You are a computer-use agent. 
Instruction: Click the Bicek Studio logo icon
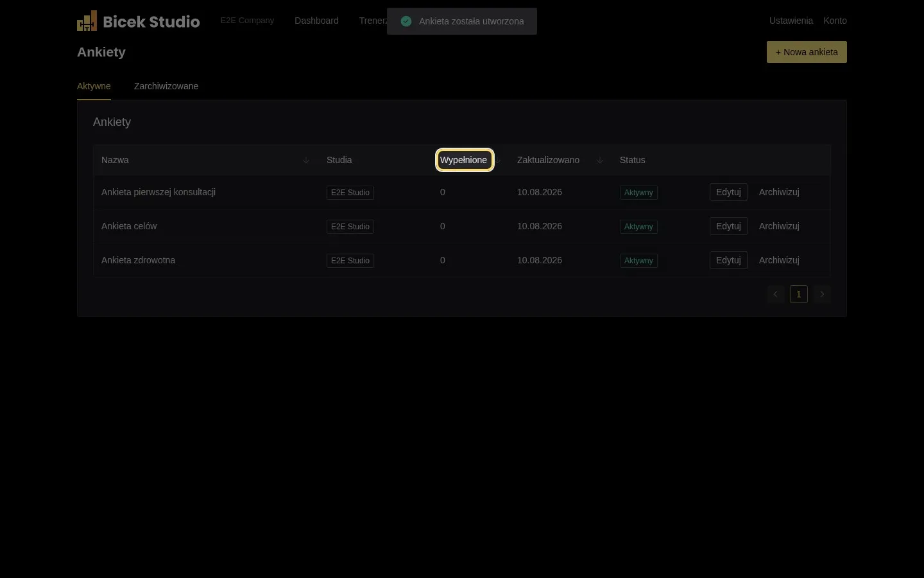pyautogui.click(x=87, y=21)
